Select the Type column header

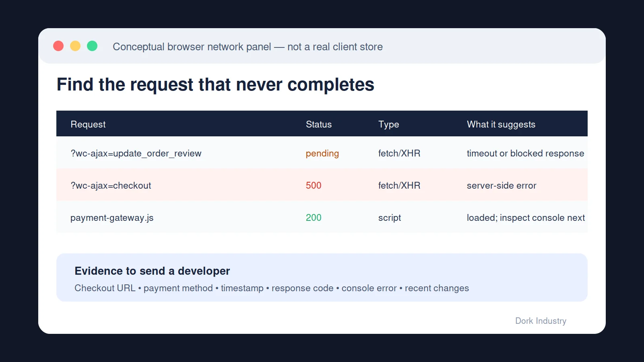point(388,124)
